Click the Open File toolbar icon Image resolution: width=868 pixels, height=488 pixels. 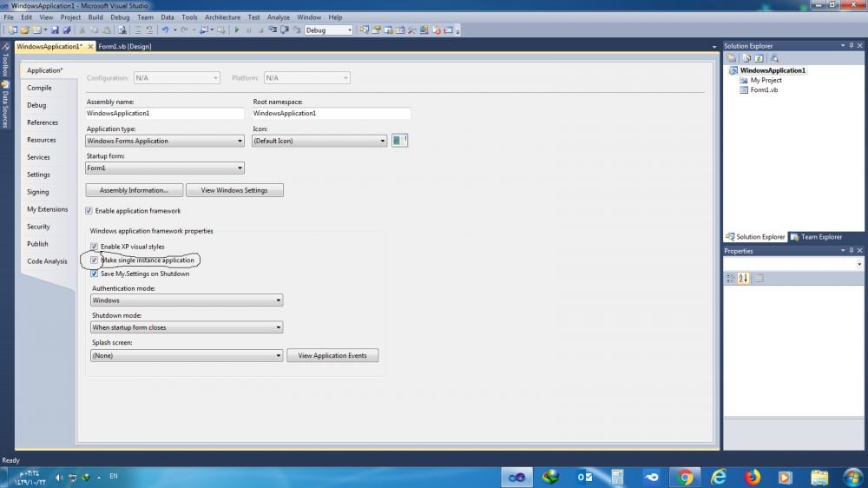click(24, 30)
